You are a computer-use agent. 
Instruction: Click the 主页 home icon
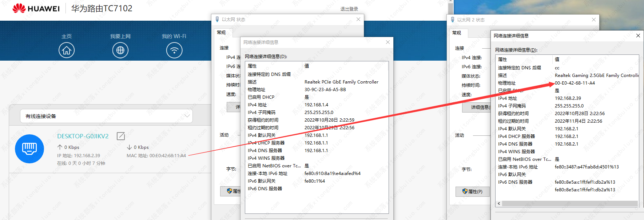pos(67,50)
